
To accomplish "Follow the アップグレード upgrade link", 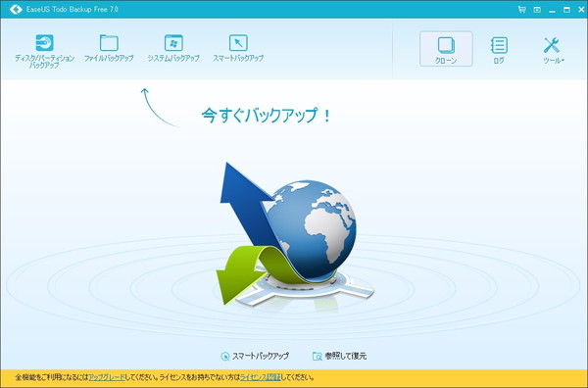I will 107,377.
